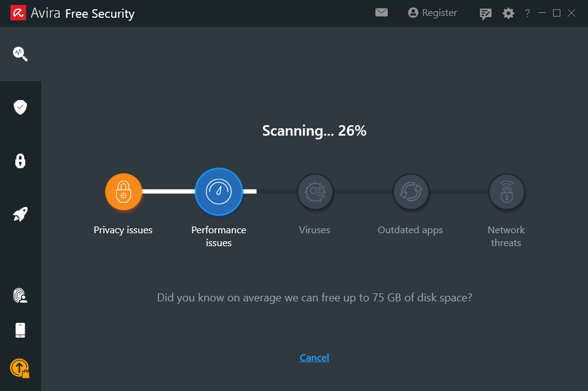Screen dimensions: 588x391
Task: Select the blue Performance issues step circle
Action: click(219, 192)
